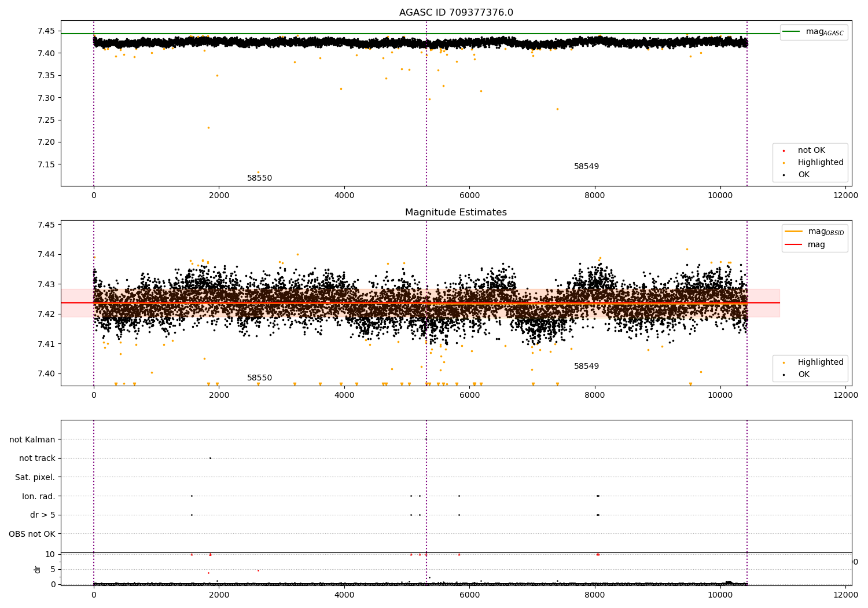The height and width of the screenshot is (608, 868).
Task: Click the 'OBS not OK' row label
Action: coord(32,534)
